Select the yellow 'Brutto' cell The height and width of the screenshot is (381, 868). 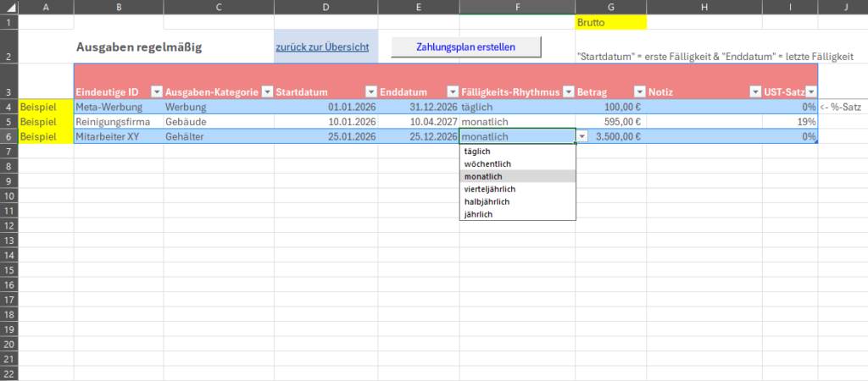coord(610,22)
